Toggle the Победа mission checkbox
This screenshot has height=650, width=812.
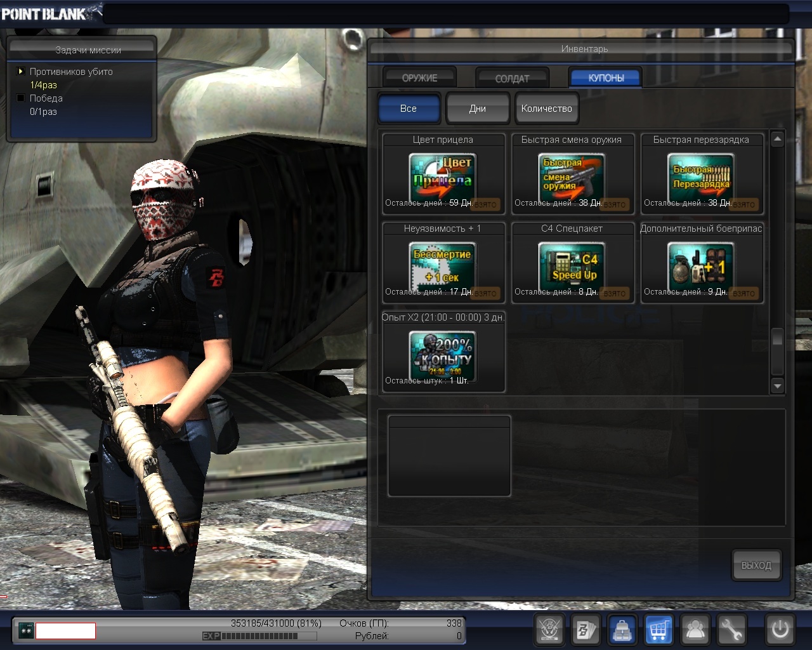tap(21, 98)
